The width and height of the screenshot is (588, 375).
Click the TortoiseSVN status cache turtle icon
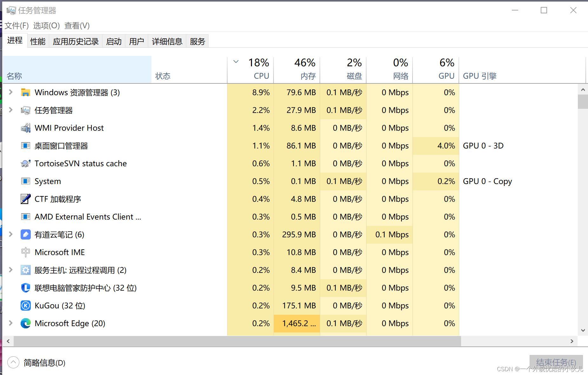point(25,163)
